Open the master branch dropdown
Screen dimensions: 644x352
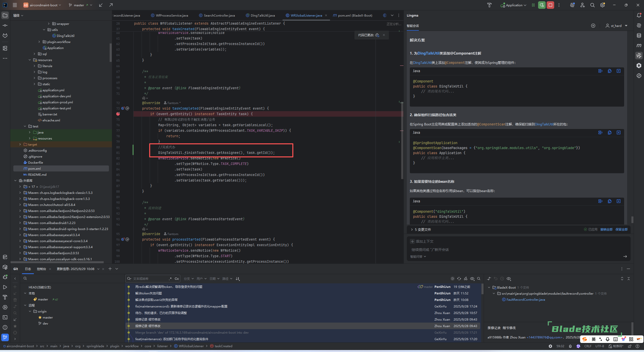pyautogui.click(x=80, y=5)
